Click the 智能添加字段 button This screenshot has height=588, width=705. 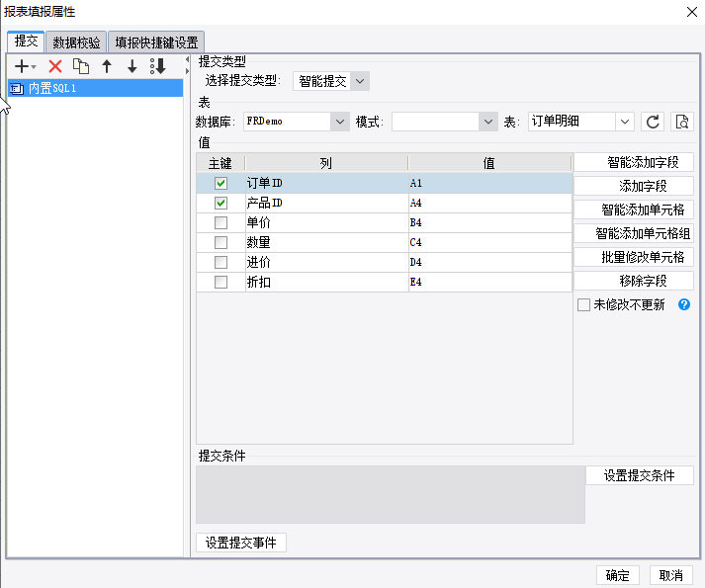click(634, 162)
